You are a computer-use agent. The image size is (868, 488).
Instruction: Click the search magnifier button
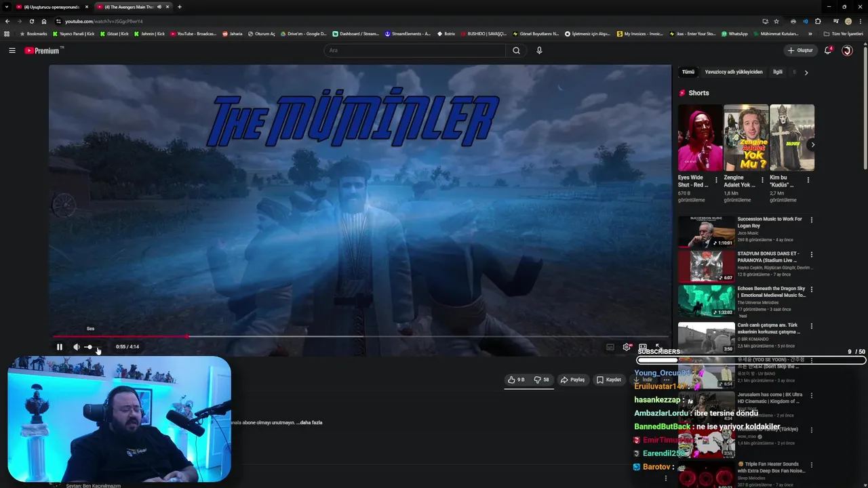click(516, 50)
